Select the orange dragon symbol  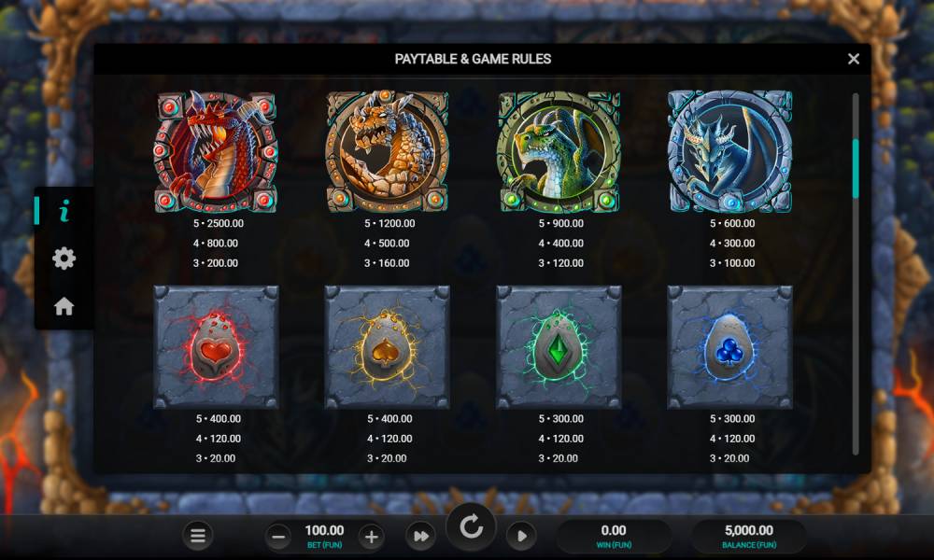pos(388,152)
